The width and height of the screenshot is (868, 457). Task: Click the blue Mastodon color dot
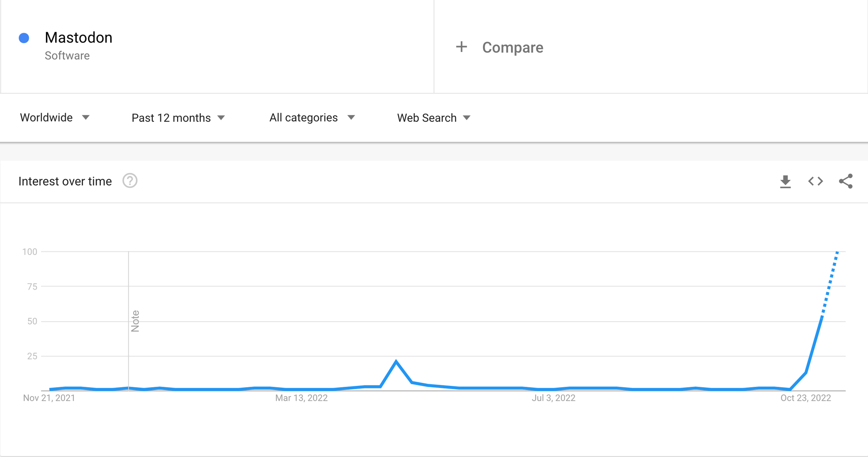(x=24, y=38)
